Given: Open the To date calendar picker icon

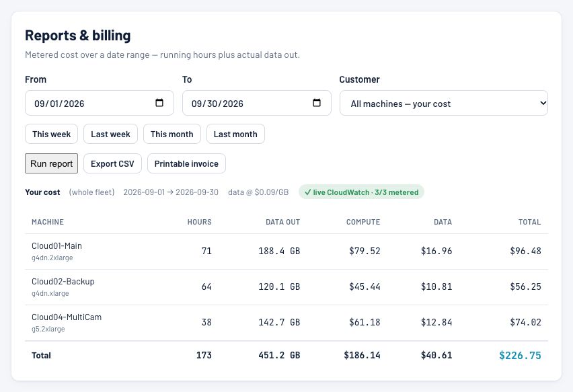Looking at the screenshot, I should coord(317,103).
